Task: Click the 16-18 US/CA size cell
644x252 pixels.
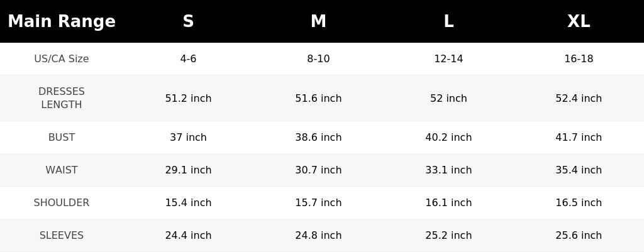Action: (x=579, y=58)
